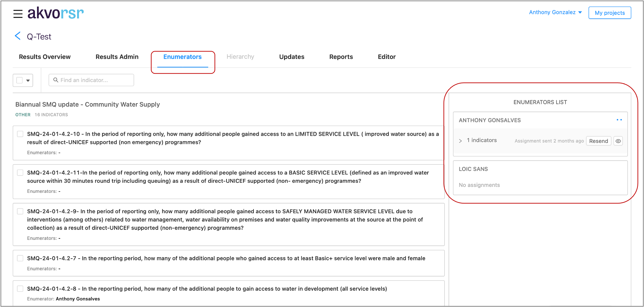The width and height of the screenshot is (644, 307).
Task: Click the ENUMERATORS LIST heading
Action: coord(540,102)
